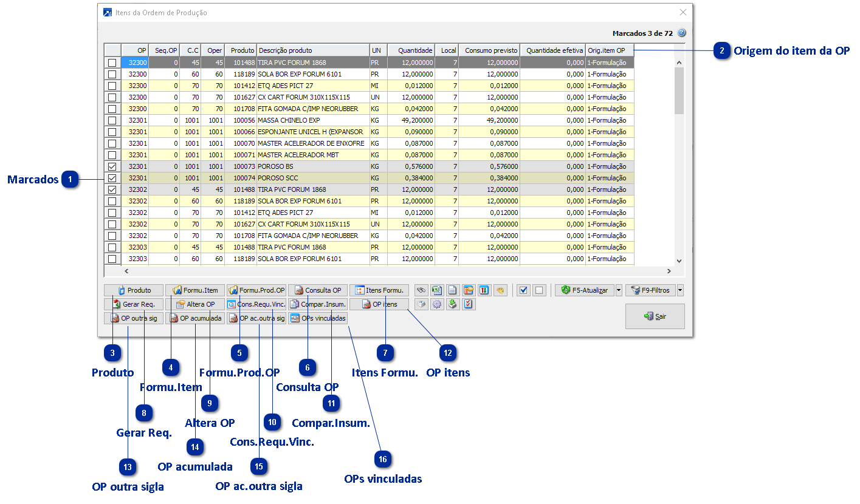The image size is (860, 504).
Task: Click the Gerar Req. button
Action: point(134,304)
